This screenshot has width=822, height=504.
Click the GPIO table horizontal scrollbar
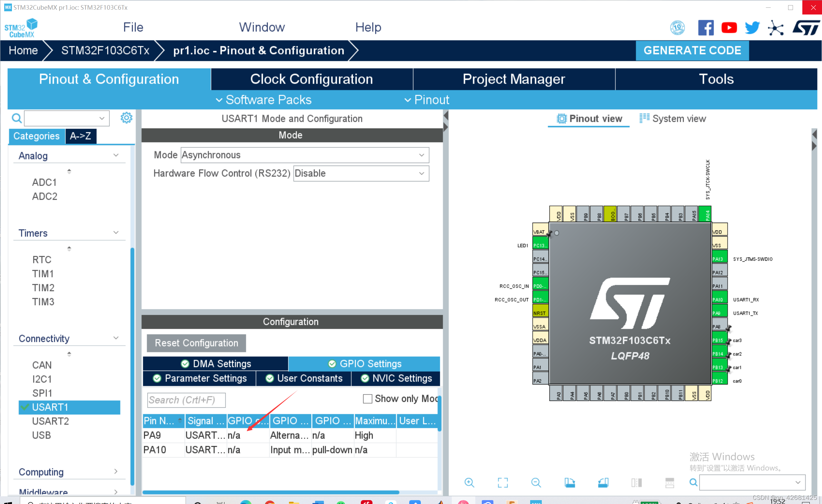pos(271,492)
